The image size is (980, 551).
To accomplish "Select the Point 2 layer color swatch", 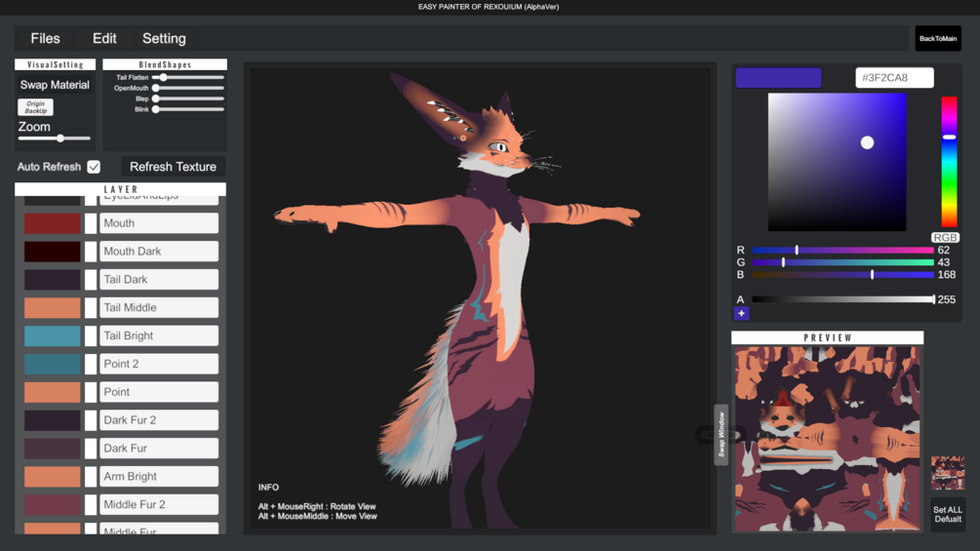I will click(53, 364).
